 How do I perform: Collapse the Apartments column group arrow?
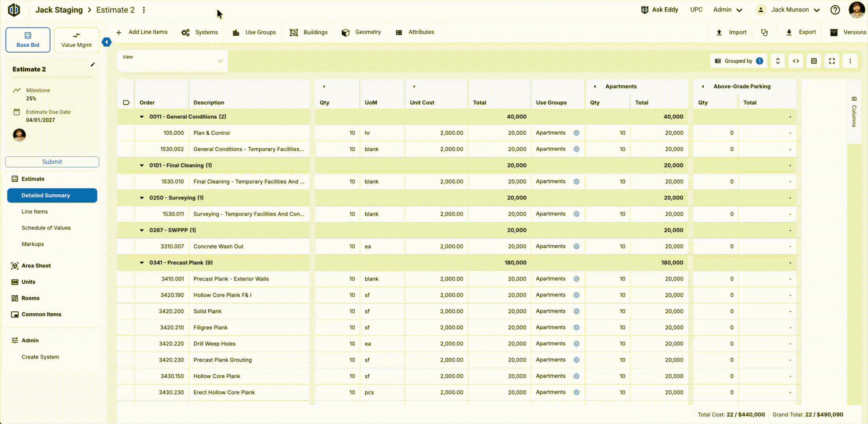pyautogui.click(x=595, y=86)
